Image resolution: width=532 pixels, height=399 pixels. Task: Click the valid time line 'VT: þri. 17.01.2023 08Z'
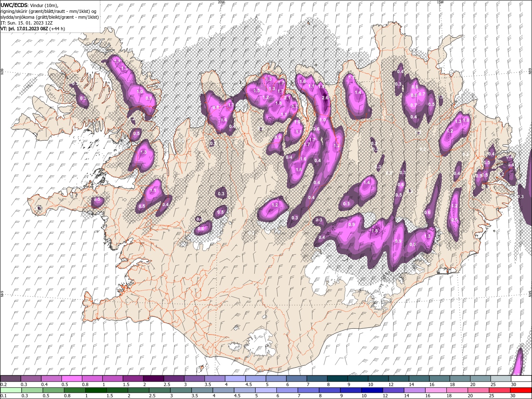coord(24,29)
